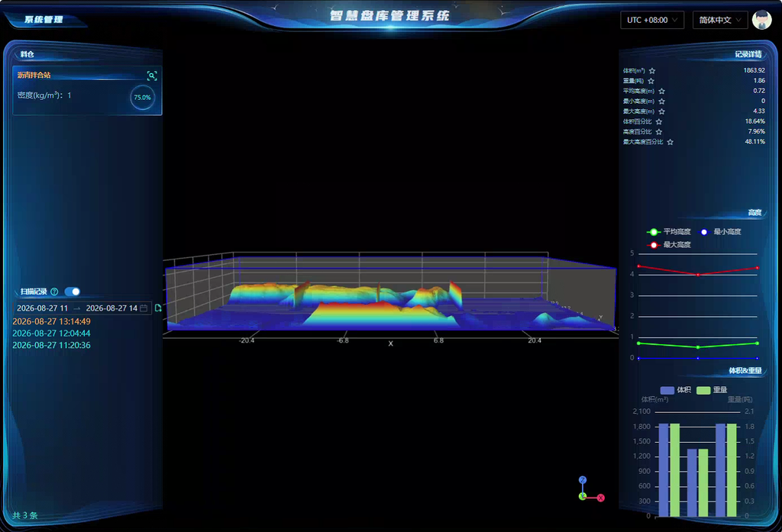
Task: Favorite the 平均高度(m) metric star
Action: pyautogui.click(x=662, y=92)
